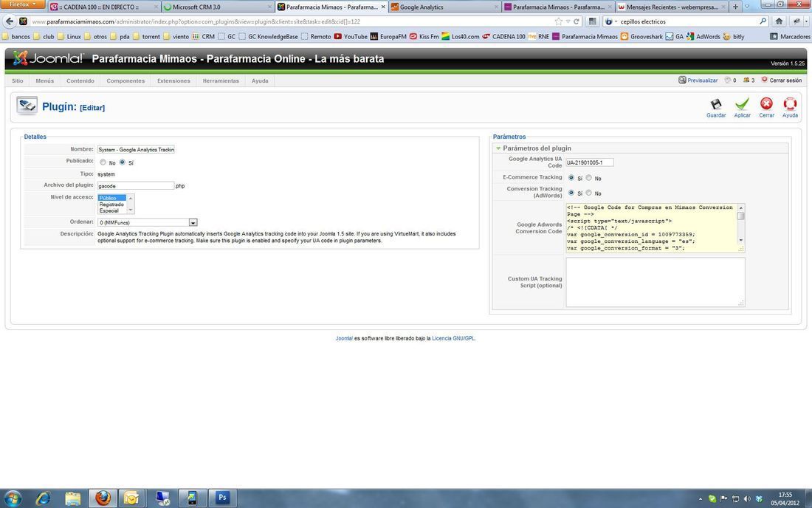Set Publicado to Sí
The width and height of the screenshot is (812, 508).
[x=123, y=162]
